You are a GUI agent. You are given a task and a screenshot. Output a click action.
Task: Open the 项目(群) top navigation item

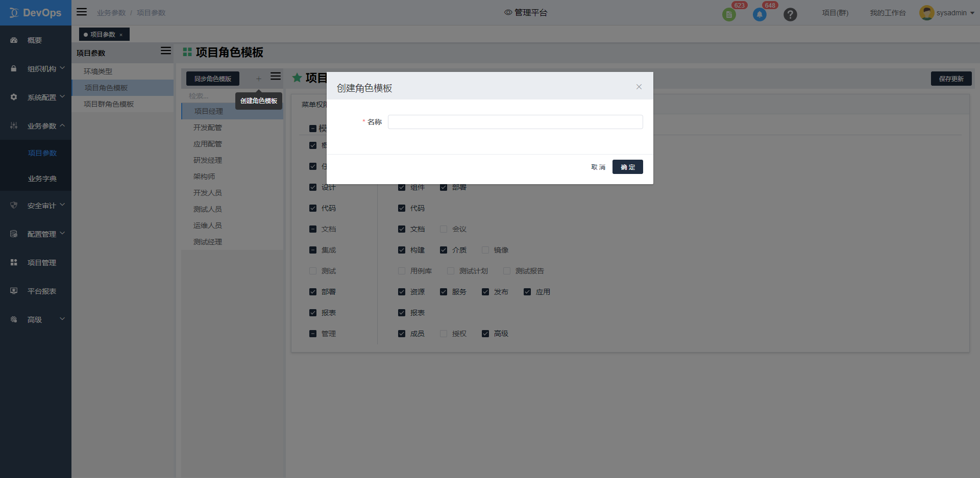(835, 13)
